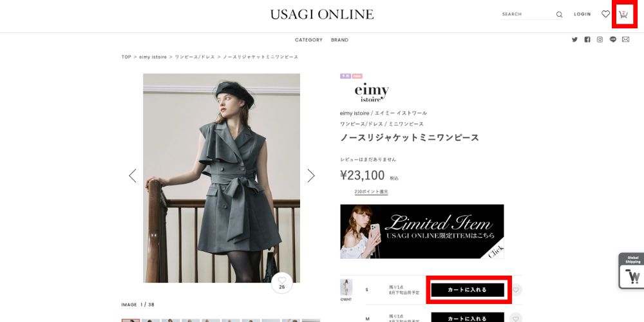Click the search magnifier icon

[559, 14]
